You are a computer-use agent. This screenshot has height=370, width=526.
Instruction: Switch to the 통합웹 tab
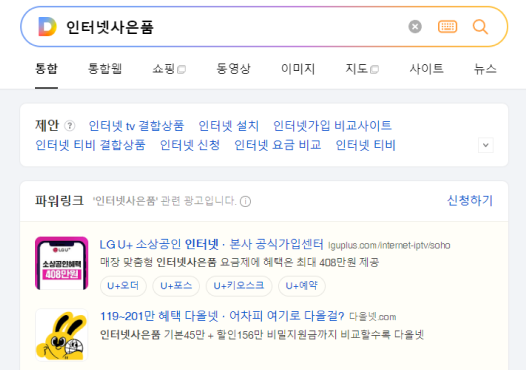point(105,69)
